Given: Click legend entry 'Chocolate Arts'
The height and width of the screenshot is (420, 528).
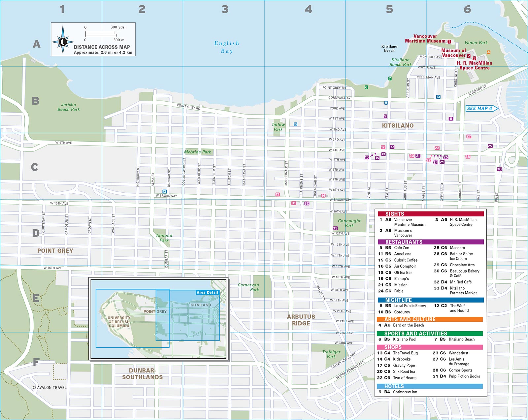Looking at the screenshot, I should 462,265.
